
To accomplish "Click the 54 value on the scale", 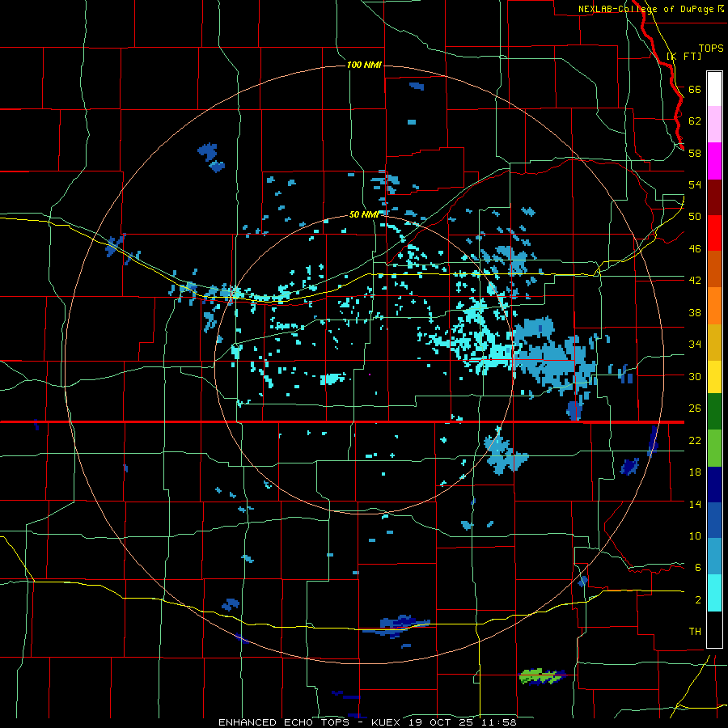I will coord(695,184).
